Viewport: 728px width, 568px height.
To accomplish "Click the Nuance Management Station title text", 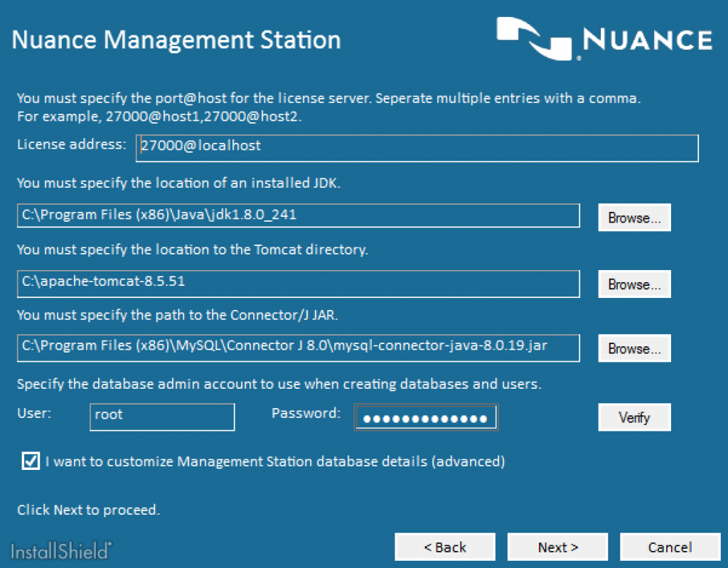I will pos(176,40).
